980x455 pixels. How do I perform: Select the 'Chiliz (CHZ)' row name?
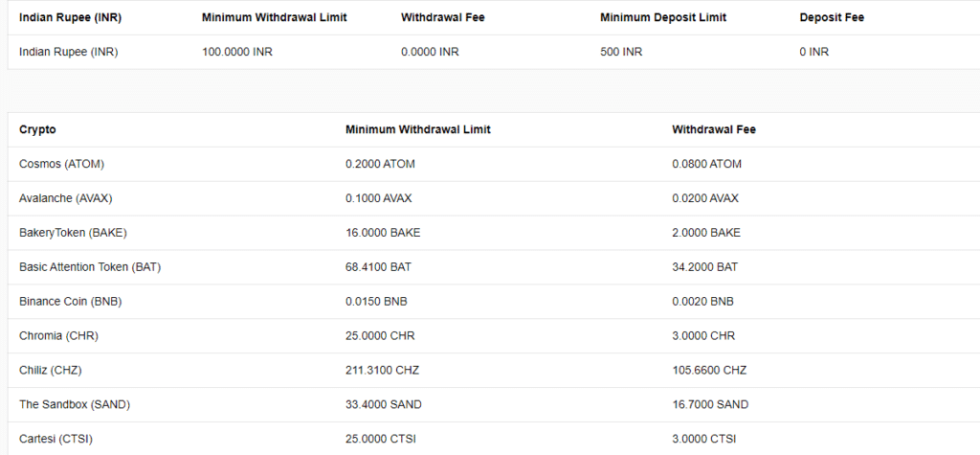[51, 371]
